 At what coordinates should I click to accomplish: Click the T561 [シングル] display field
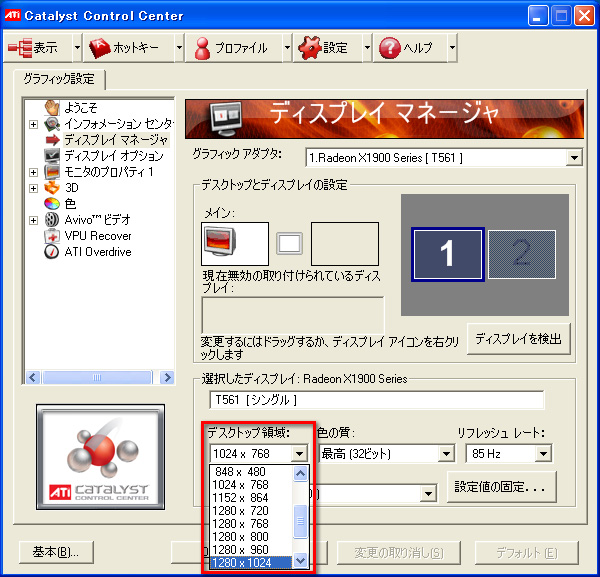pyautogui.click(x=377, y=400)
